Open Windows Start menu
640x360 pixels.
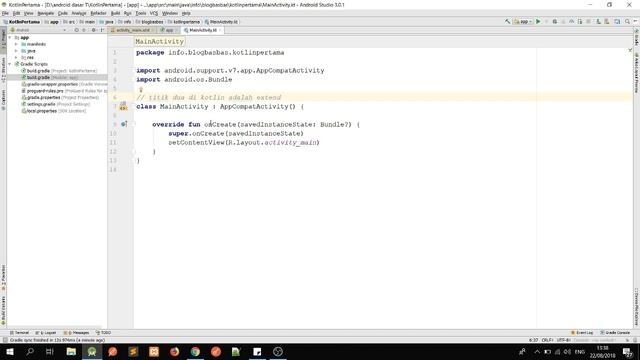10,351
